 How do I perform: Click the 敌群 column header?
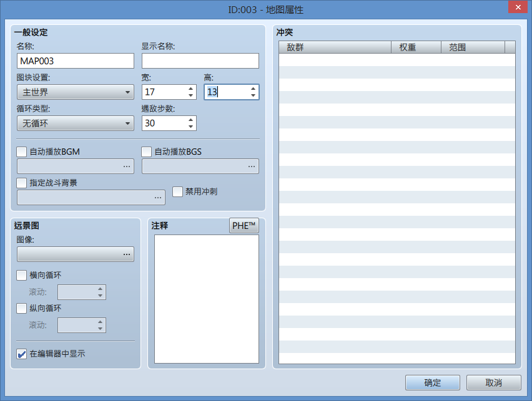335,47
